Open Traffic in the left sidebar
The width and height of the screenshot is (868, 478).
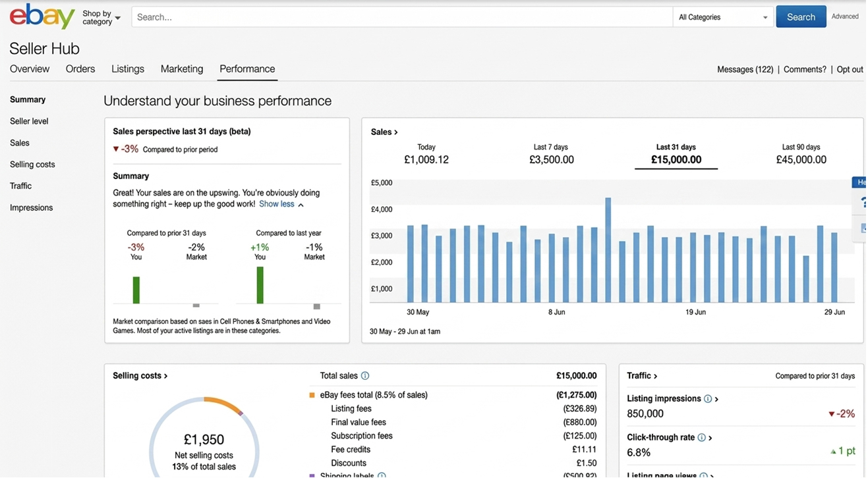(x=20, y=186)
